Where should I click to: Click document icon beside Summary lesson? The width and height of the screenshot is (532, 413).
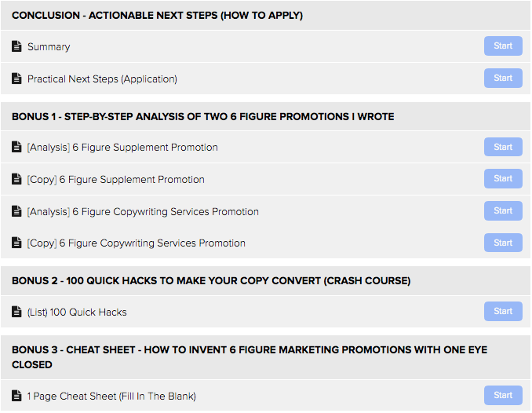16,46
